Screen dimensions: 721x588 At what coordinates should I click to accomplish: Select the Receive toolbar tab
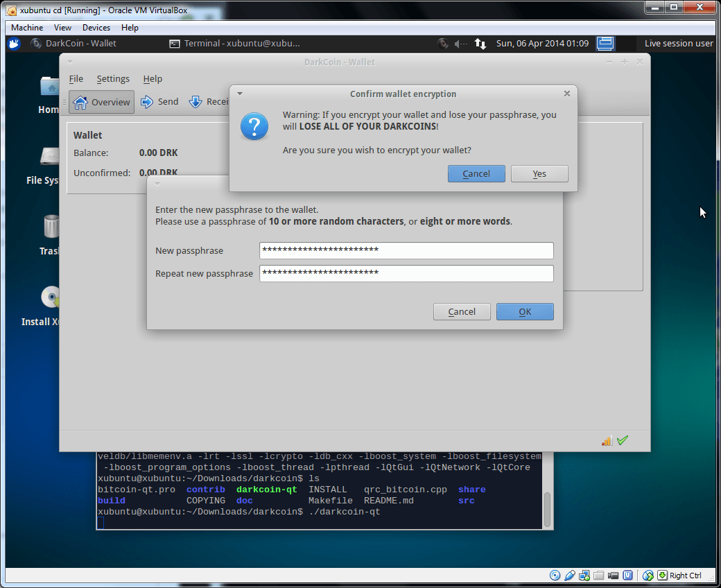click(208, 102)
